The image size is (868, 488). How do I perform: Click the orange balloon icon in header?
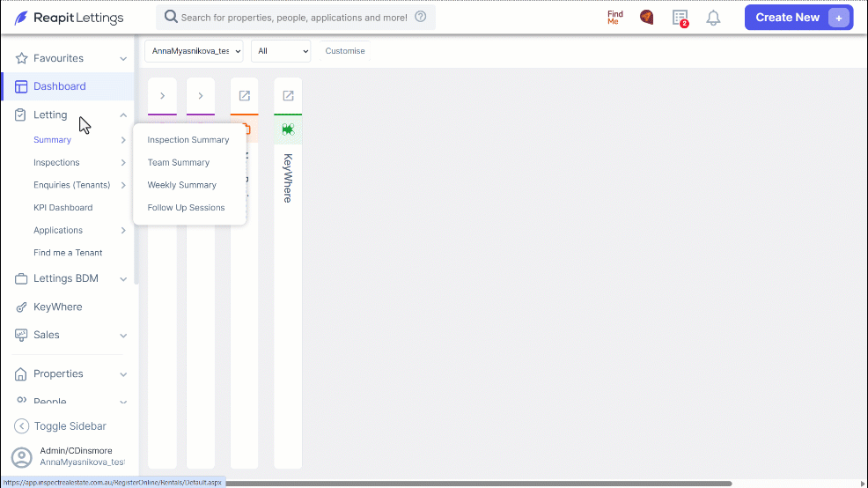646,18
